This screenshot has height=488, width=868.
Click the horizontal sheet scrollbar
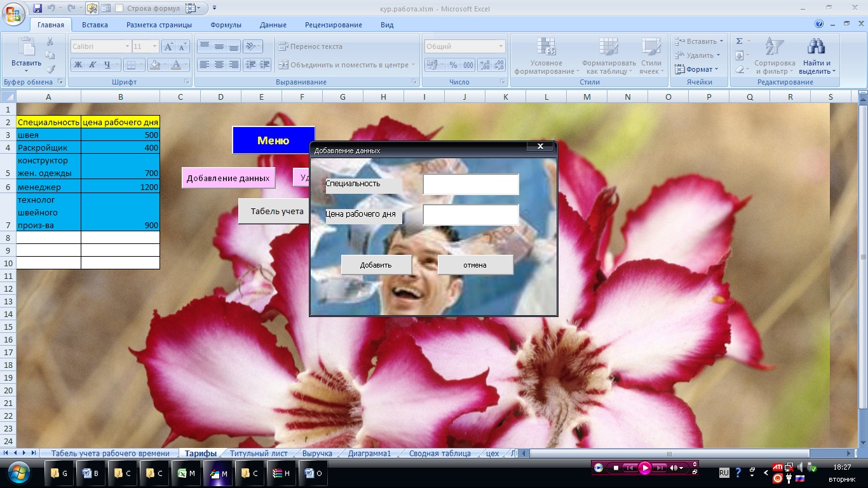click(x=670, y=453)
